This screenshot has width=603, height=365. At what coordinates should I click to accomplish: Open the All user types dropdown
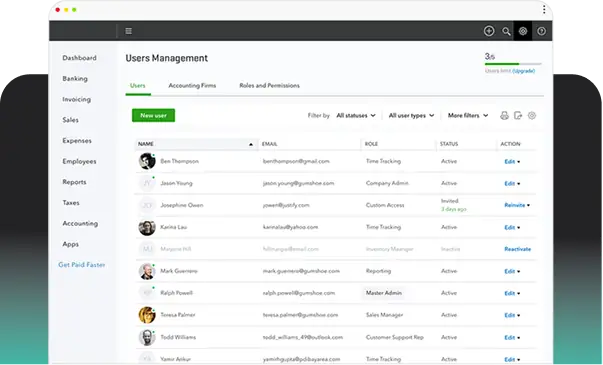coord(411,115)
